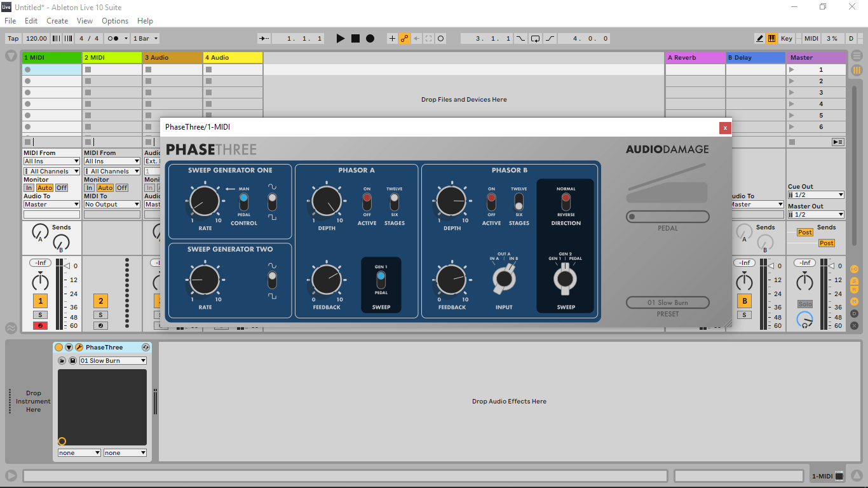Toggle Info View triangle at bottom left

[x=11, y=475]
